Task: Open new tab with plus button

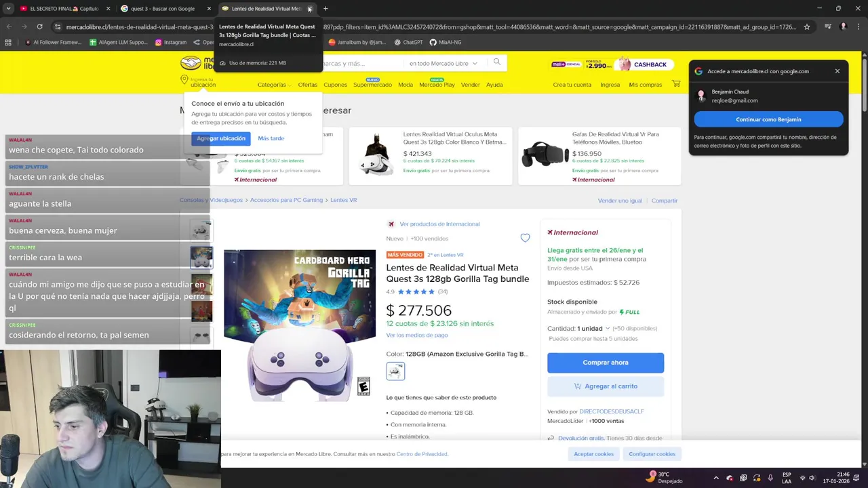Action: click(325, 9)
